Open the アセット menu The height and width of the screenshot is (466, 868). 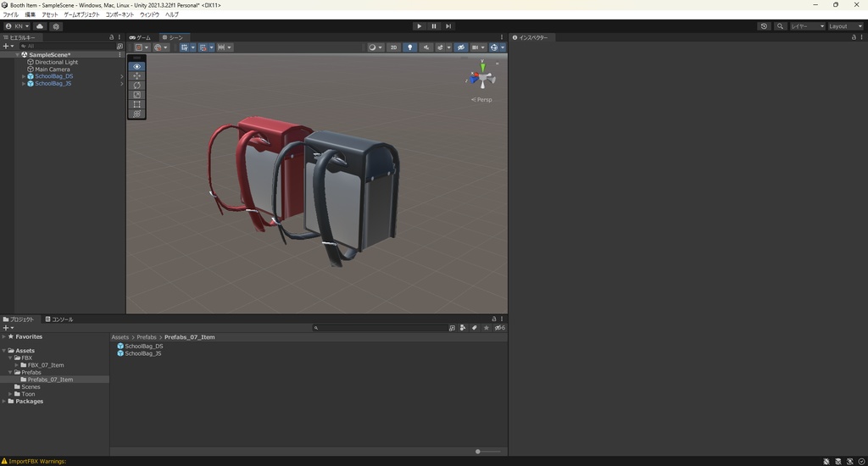pyautogui.click(x=50, y=15)
